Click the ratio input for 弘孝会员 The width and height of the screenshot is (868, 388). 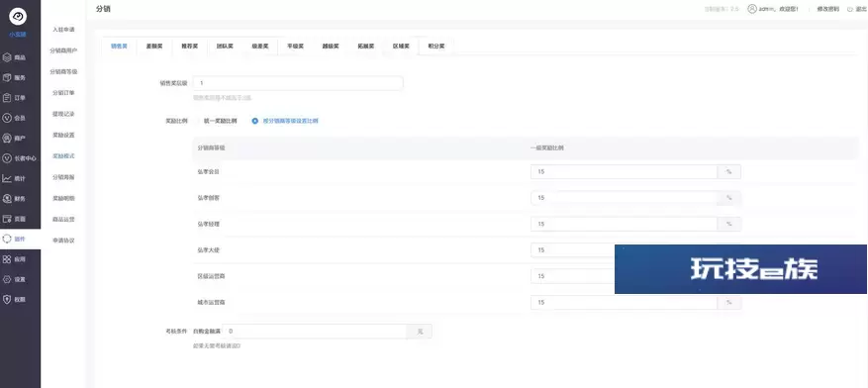point(625,172)
